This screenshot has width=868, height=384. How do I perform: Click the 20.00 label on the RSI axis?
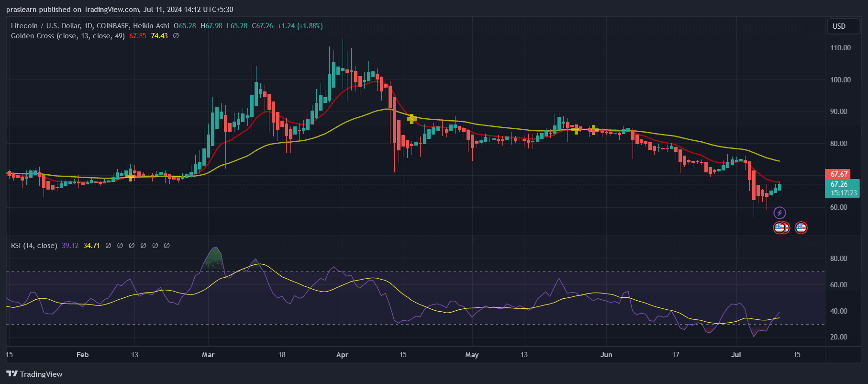pos(839,337)
